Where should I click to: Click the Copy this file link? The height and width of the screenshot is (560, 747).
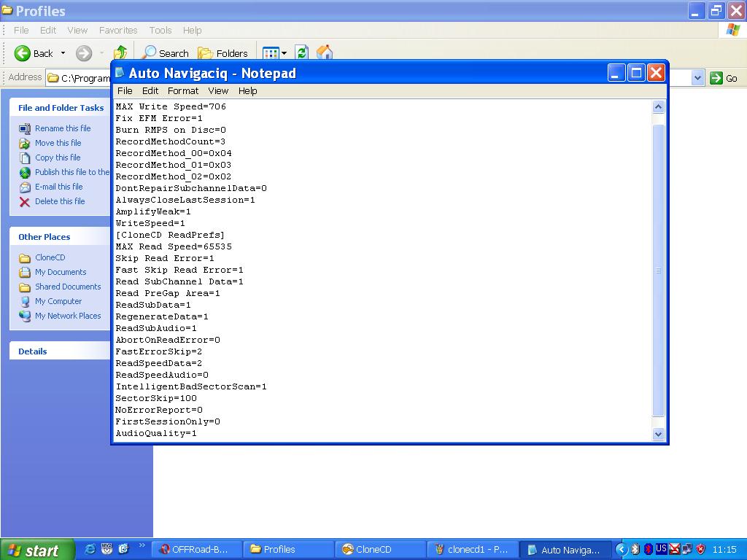click(x=58, y=157)
